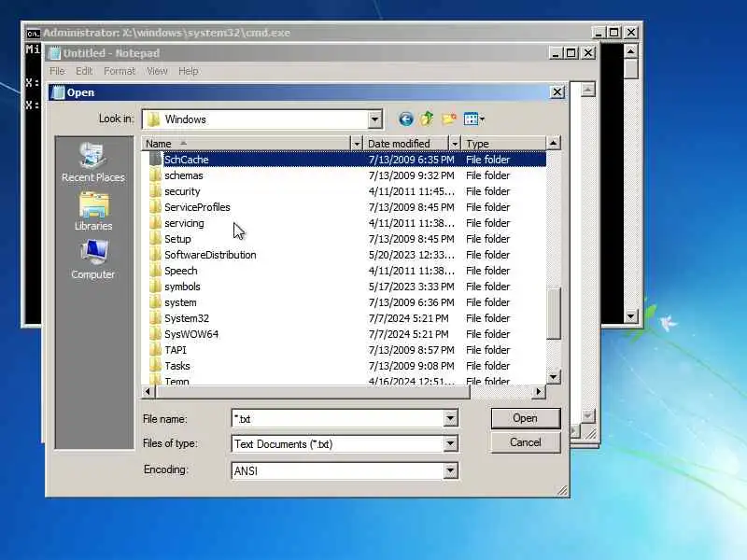
Task: Go back with the blue Back arrow icon
Action: pos(405,119)
